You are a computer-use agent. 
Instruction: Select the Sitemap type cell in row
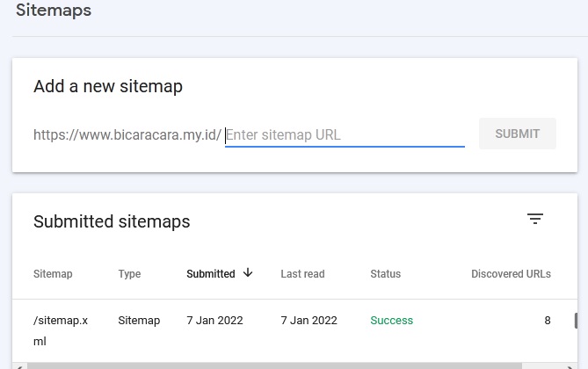pyautogui.click(x=139, y=321)
